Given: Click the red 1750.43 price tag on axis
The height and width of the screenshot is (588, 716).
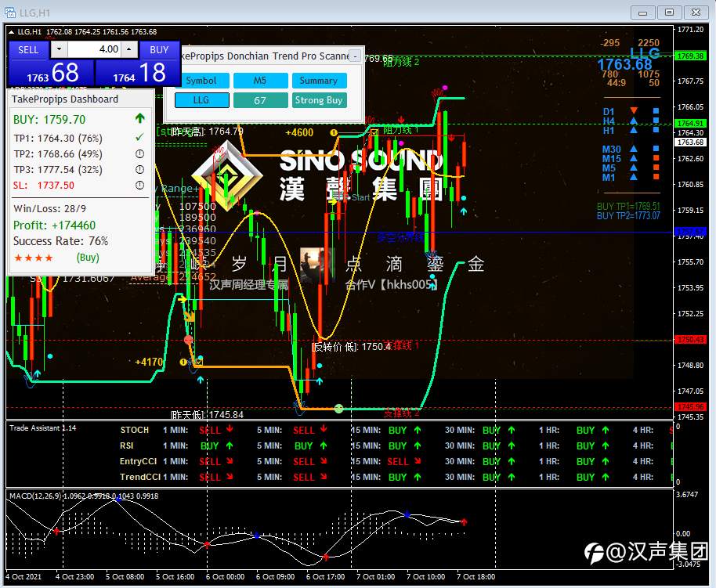Looking at the screenshot, I should pyautogui.click(x=690, y=340).
